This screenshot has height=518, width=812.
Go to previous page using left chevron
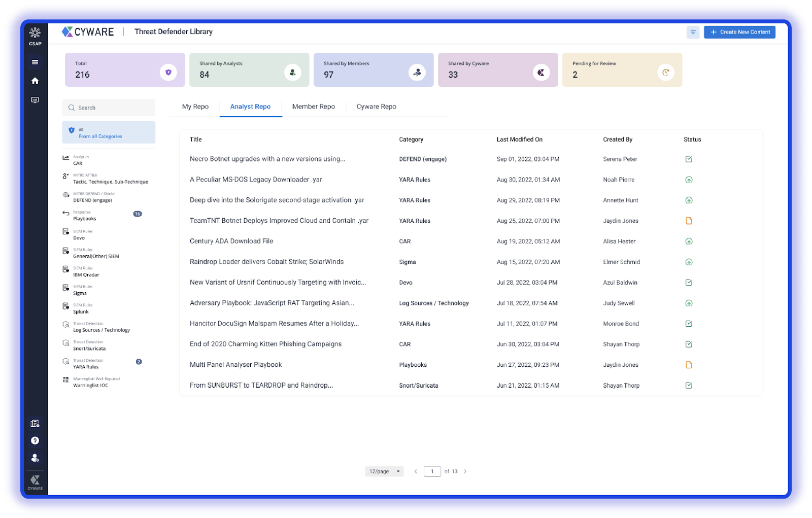pos(416,471)
